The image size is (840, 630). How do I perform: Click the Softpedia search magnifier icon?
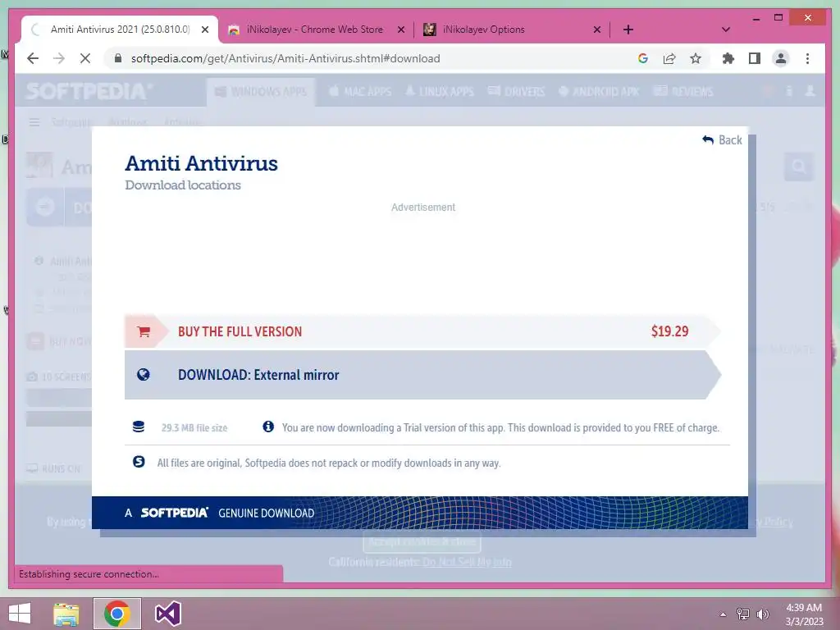[798, 167]
